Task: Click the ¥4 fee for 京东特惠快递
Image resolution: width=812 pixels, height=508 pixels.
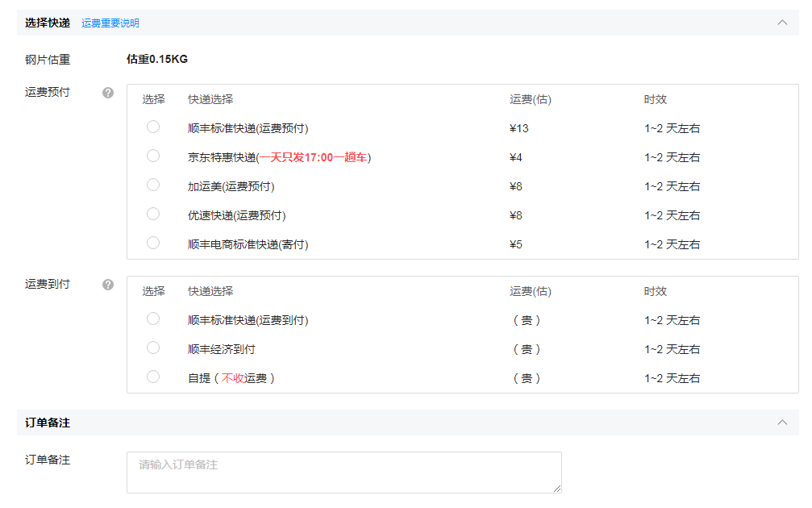Action: [x=516, y=157]
